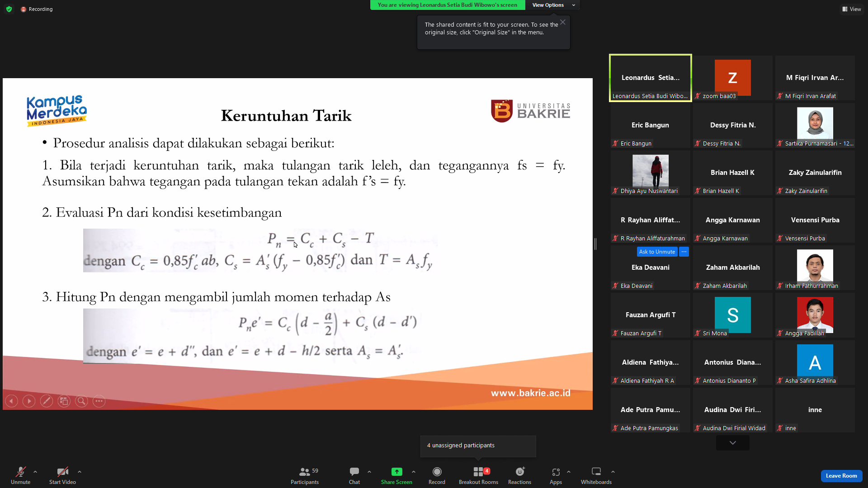Close the shared content size notification
The width and height of the screenshot is (868, 488).
click(563, 22)
